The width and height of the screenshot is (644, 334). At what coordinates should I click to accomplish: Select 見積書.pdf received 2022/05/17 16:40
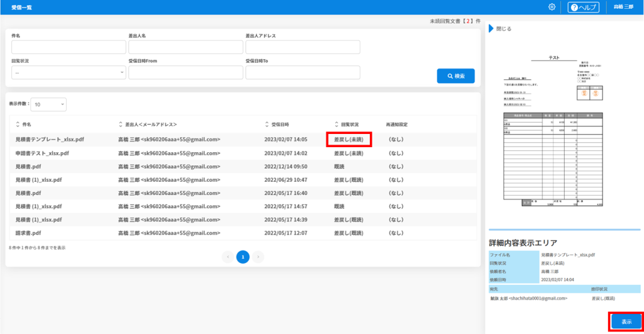(243, 193)
